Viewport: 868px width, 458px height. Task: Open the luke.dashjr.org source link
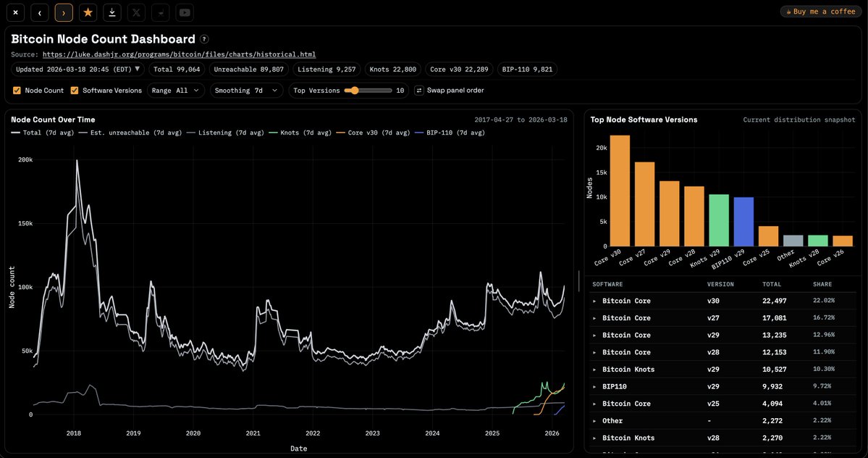179,54
